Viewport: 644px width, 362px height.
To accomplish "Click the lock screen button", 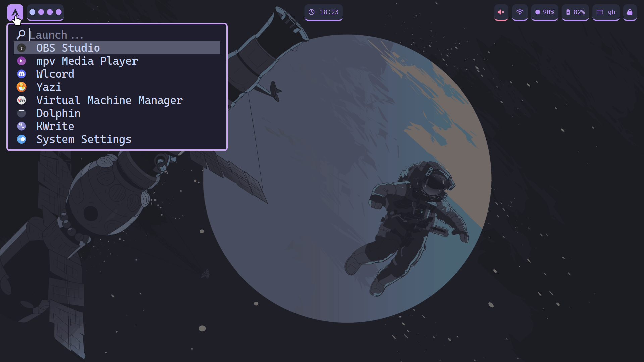I will pos(630,12).
